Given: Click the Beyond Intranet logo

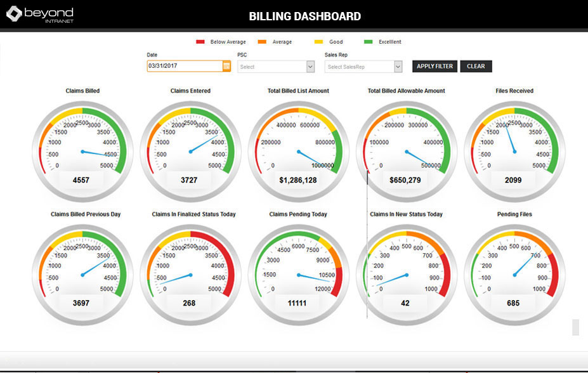Looking at the screenshot, I should (39, 14).
